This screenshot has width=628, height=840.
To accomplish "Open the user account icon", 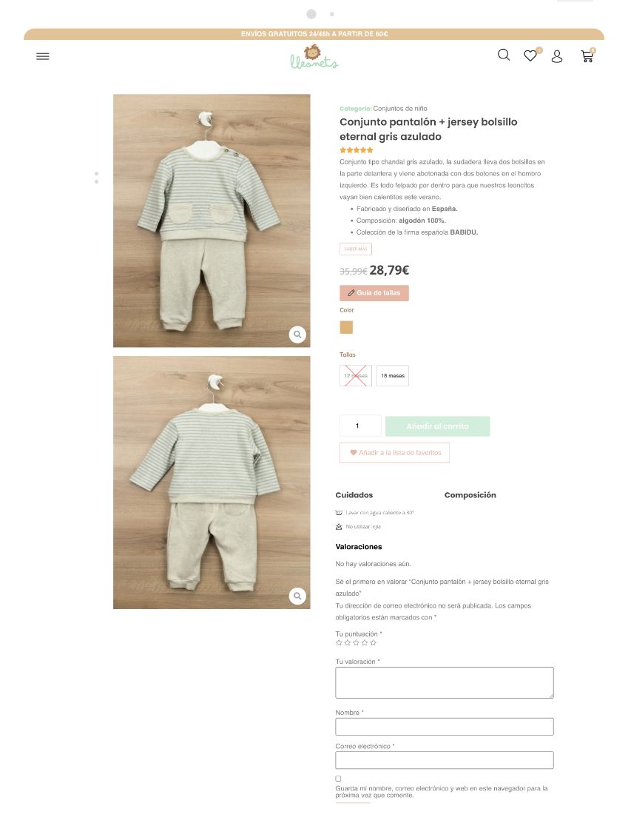I will click(x=557, y=56).
